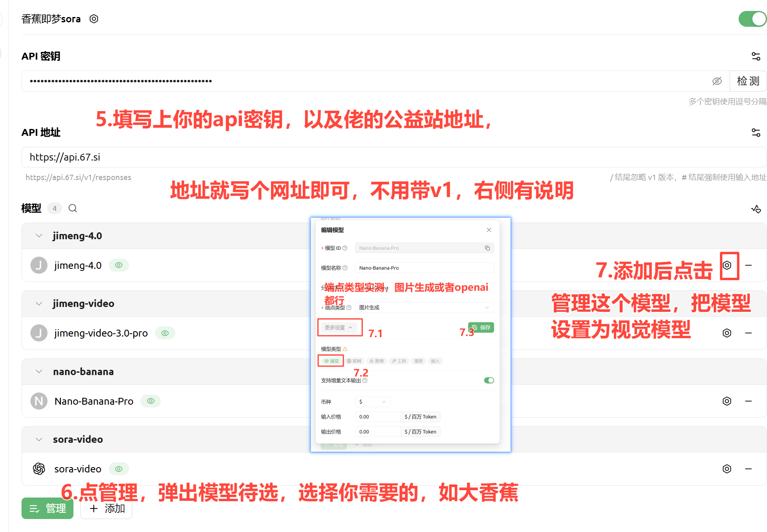767x532 pixels.
Task: Collapse the jimeng-4.0 group
Action: 39,236
